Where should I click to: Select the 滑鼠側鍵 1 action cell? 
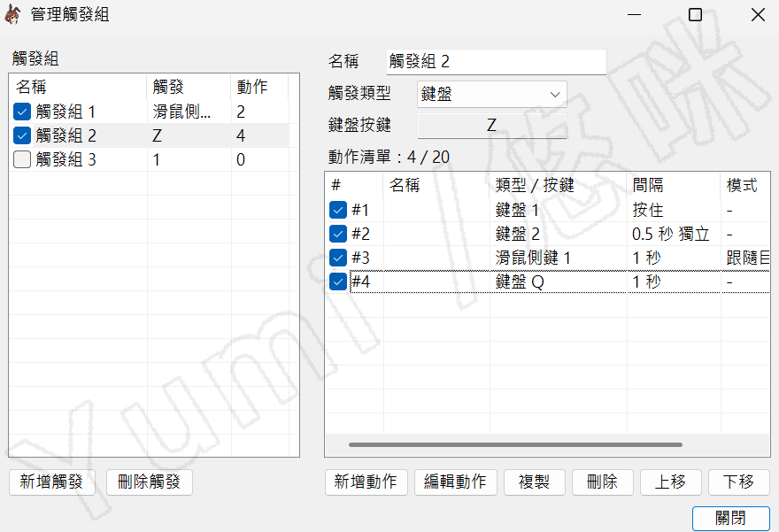pyautogui.click(x=533, y=258)
